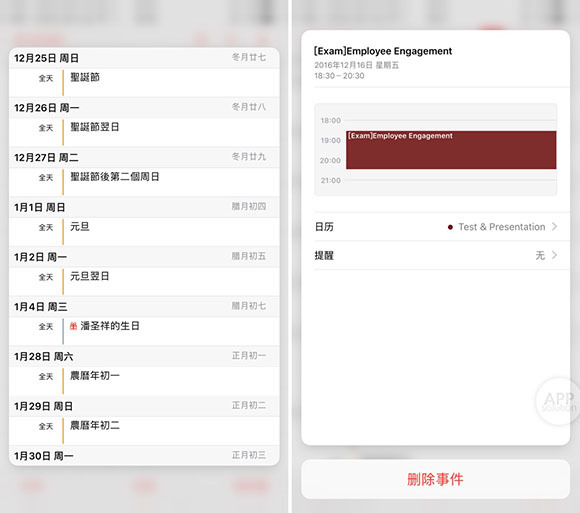Open the Test & Presentation calendar selection

tap(502, 227)
